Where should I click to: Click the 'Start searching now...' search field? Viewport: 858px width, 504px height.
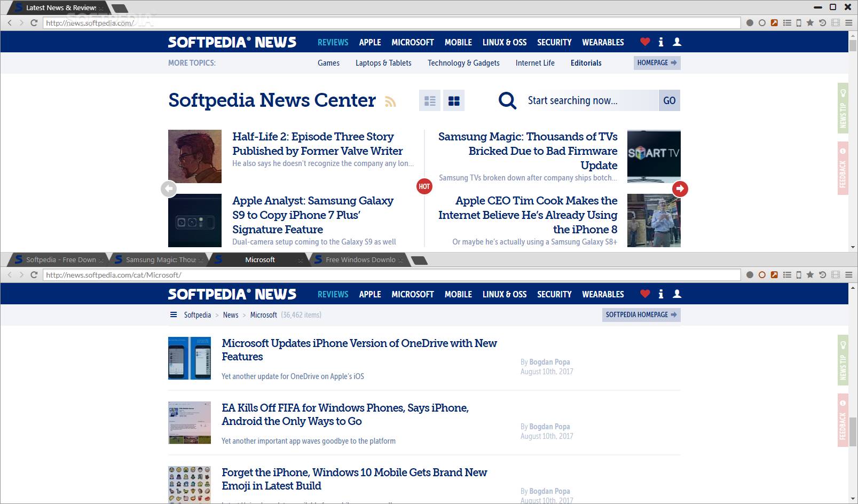coord(589,100)
